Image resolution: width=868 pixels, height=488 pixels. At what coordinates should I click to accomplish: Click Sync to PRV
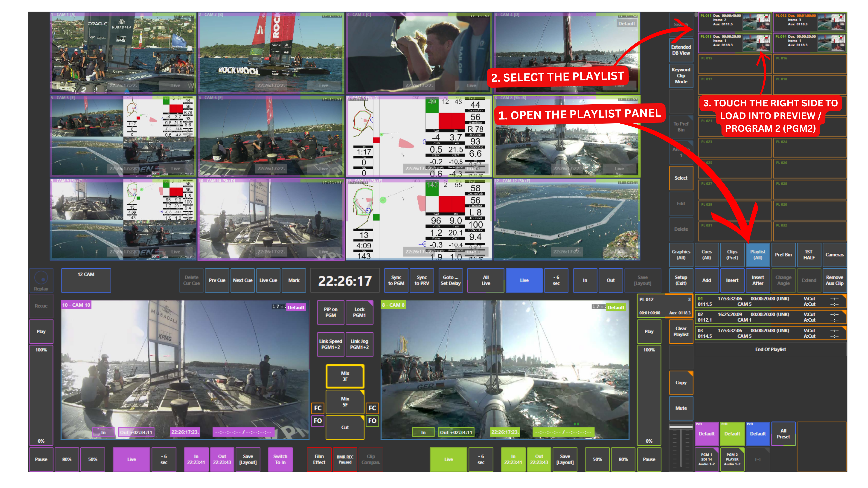click(422, 280)
